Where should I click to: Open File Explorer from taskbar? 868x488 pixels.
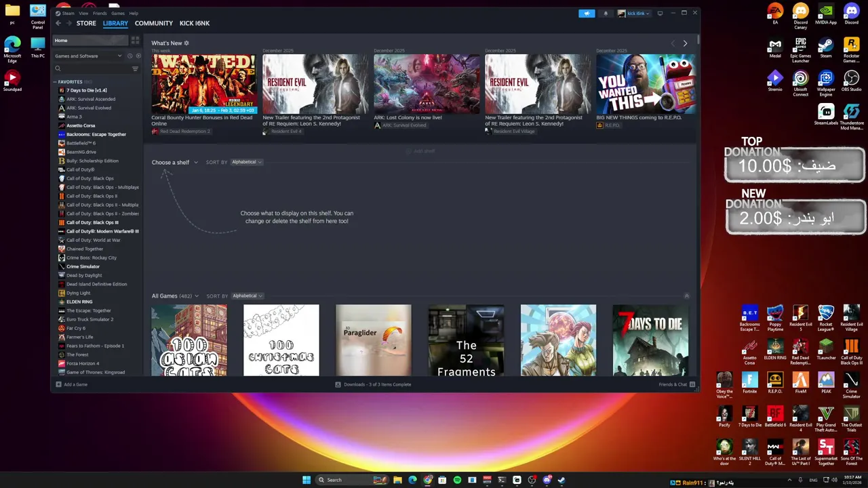[397, 480]
